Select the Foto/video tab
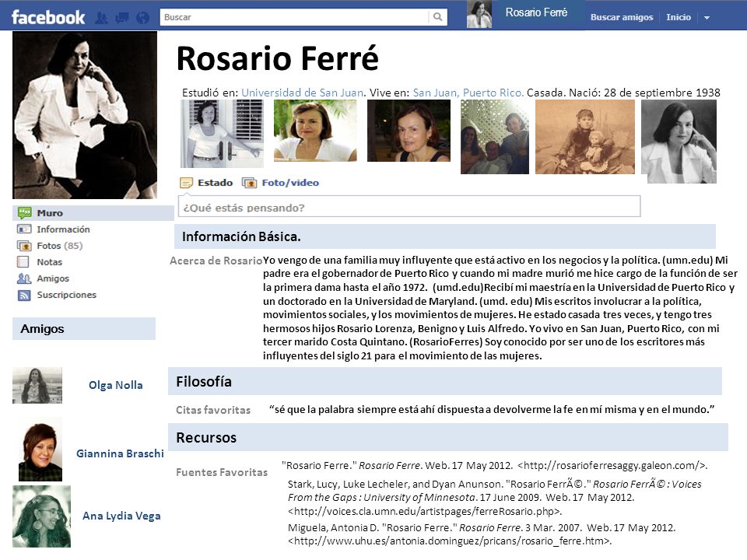 [290, 183]
